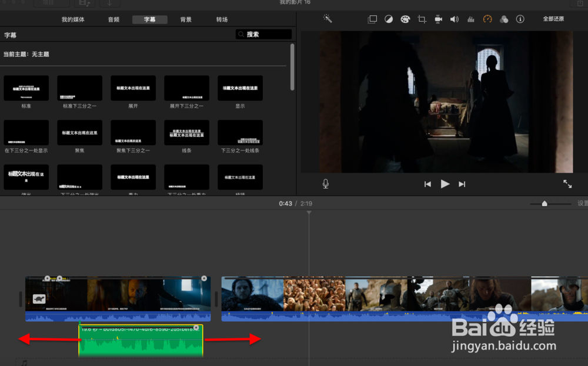
Task: Open the noise reduction equalizer icon
Action: coord(470,19)
